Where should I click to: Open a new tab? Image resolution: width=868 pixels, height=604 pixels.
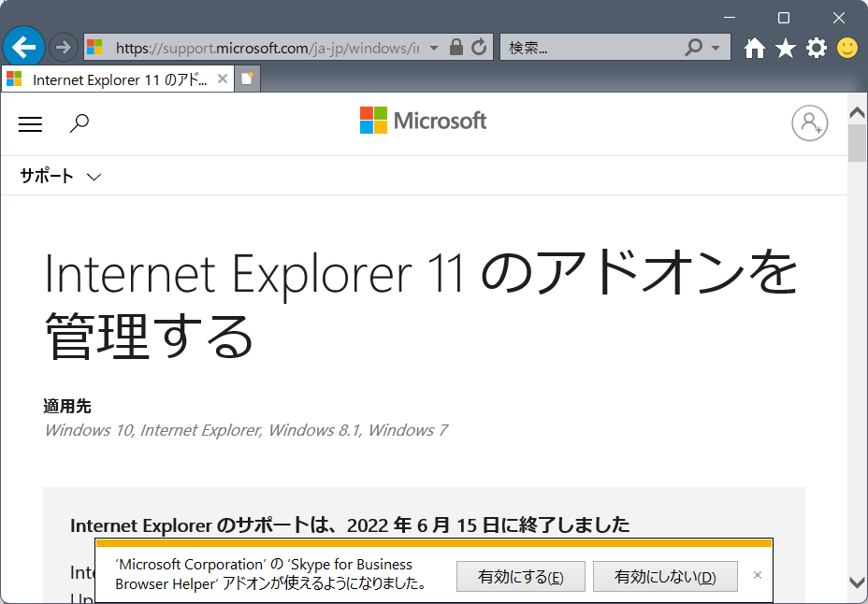pyautogui.click(x=247, y=79)
